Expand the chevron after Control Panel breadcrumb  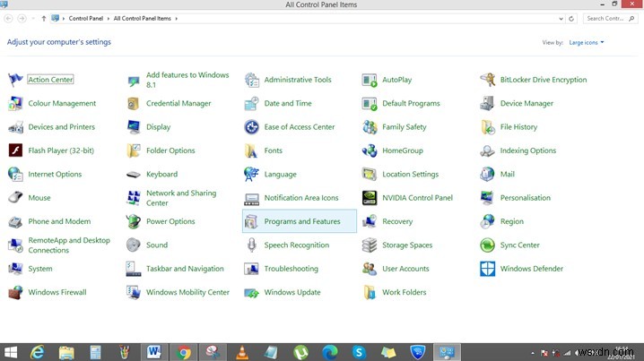[108, 19]
